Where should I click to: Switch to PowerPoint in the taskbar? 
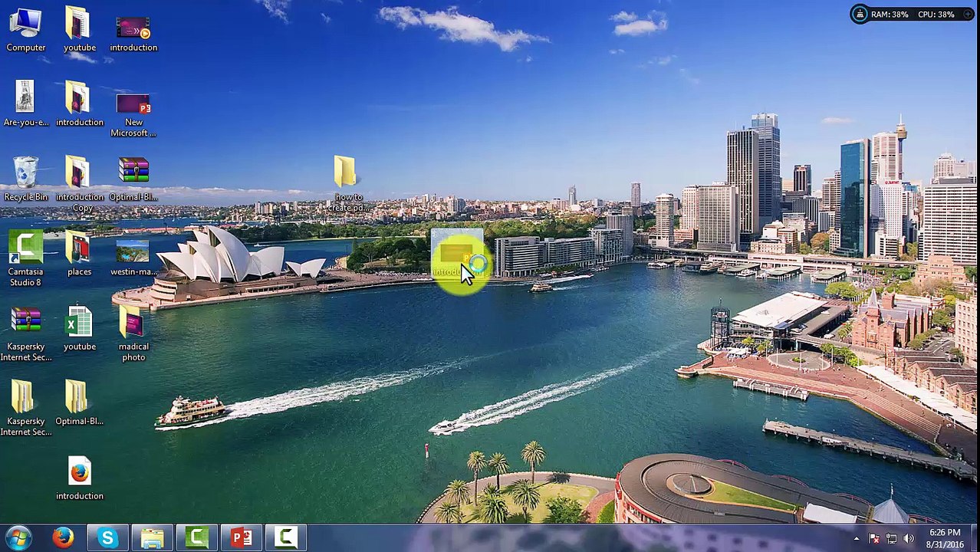242,537
